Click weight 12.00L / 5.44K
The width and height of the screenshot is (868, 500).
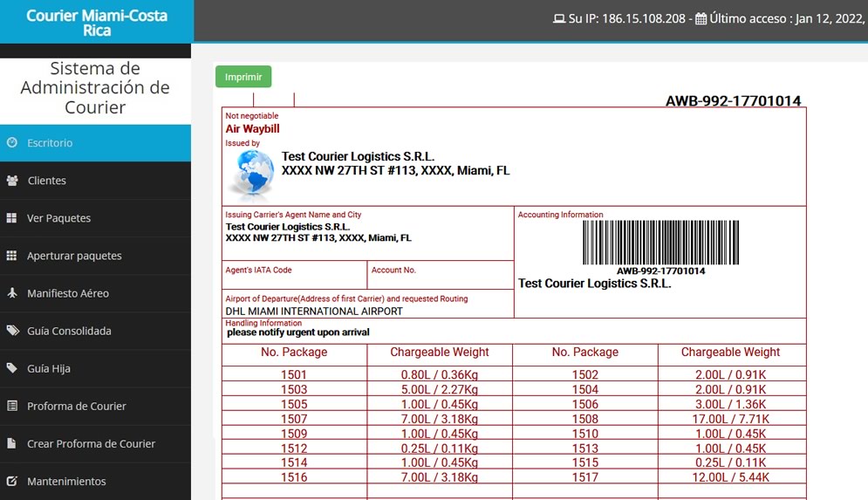coord(731,477)
